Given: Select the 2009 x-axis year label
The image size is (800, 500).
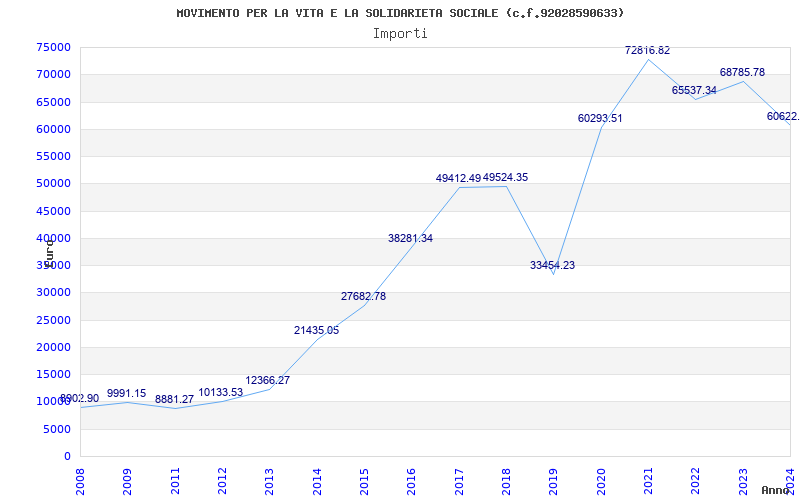Looking at the screenshot, I should click(128, 482).
